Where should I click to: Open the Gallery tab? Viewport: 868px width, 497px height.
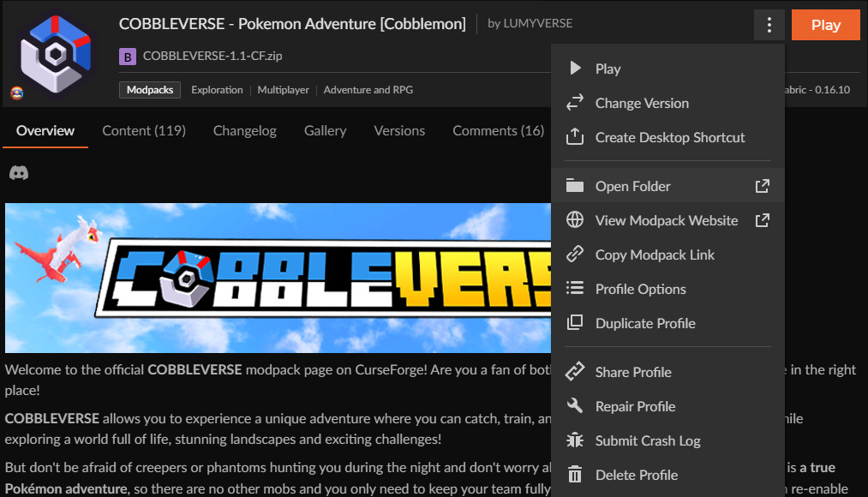click(x=325, y=130)
